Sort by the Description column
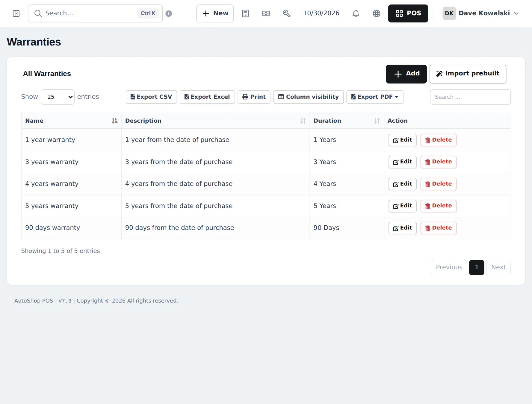The image size is (532, 404). [215, 121]
